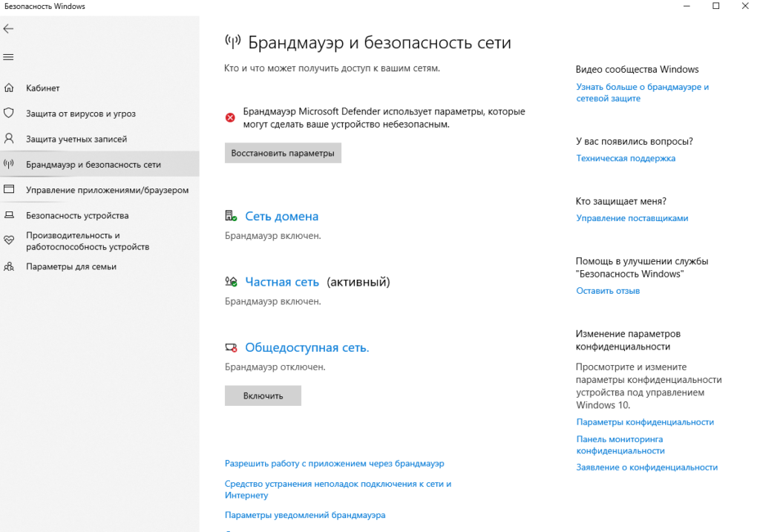
Task: Open Управление приложениями/браузером
Action: coord(99,190)
